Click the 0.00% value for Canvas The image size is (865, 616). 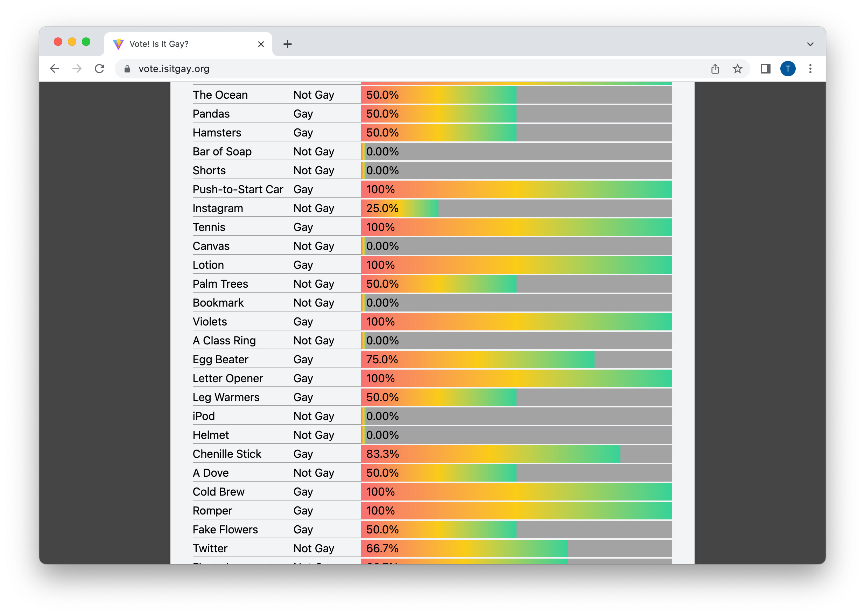(382, 246)
